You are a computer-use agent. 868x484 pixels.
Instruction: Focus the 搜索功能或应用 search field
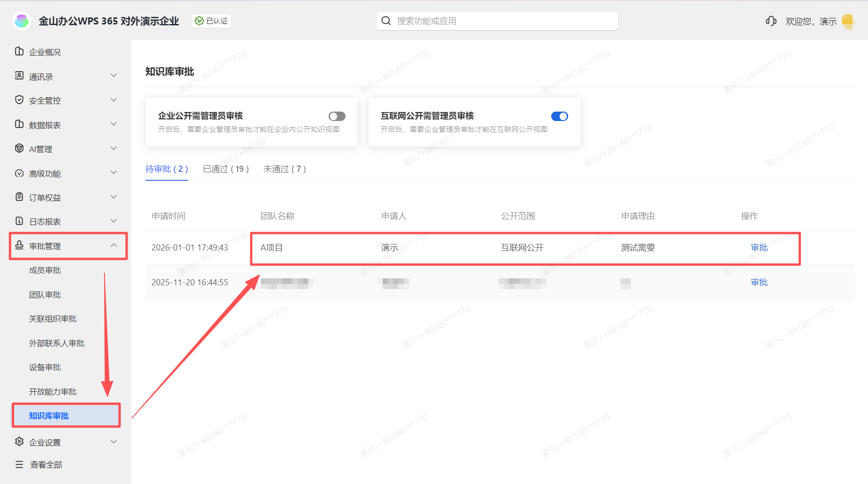click(x=497, y=21)
